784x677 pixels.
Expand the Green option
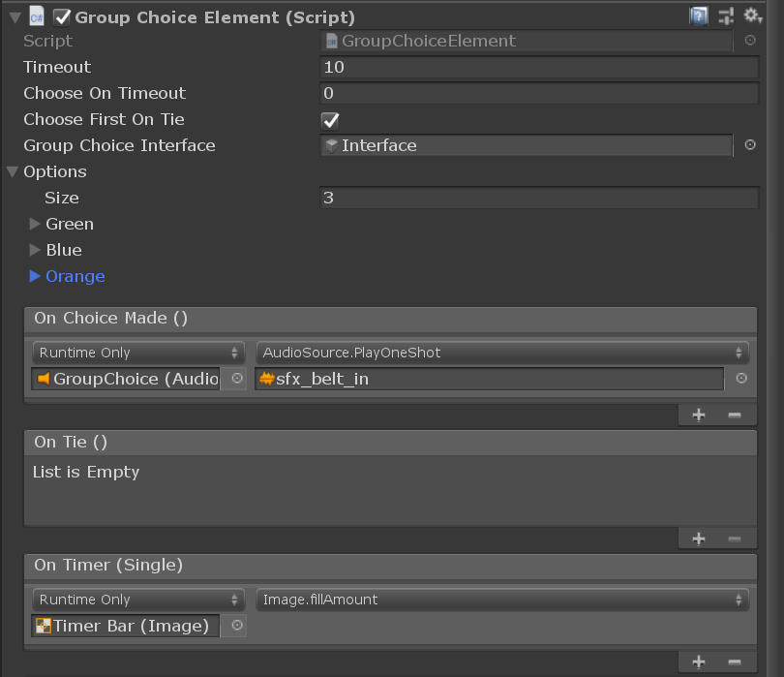35,224
